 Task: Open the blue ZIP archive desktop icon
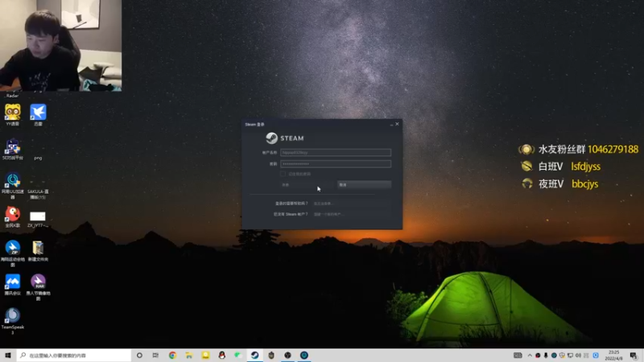click(13, 253)
